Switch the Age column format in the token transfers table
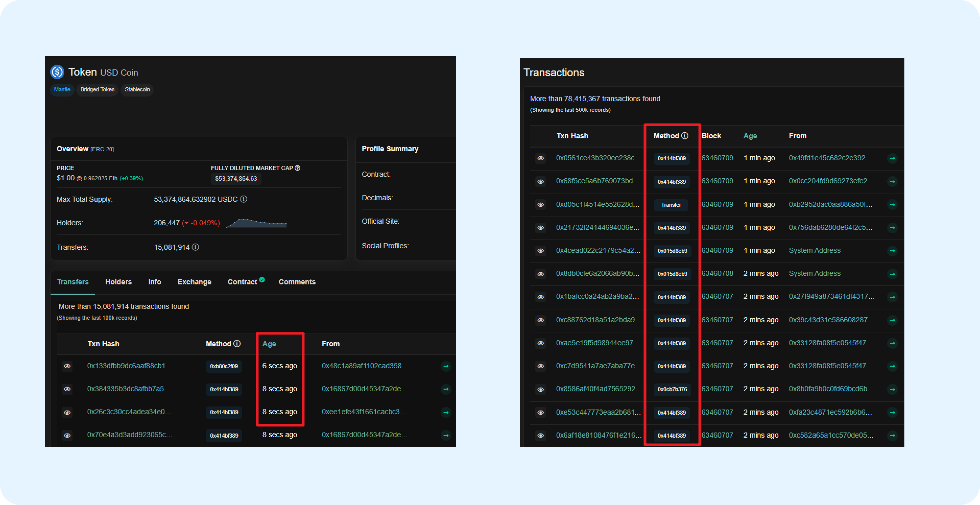980x505 pixels. click(x=269, y=344)
